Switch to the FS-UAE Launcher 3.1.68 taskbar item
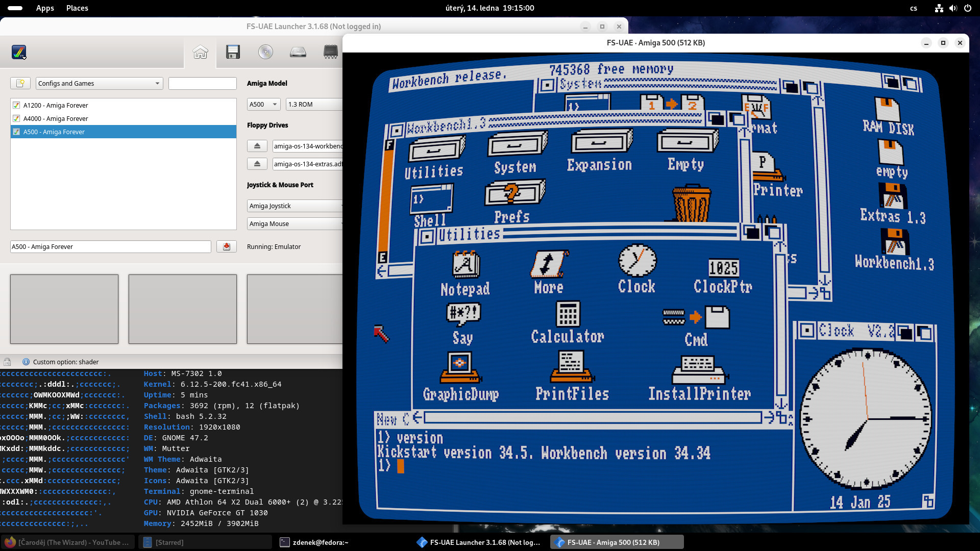 pos(480,542)
